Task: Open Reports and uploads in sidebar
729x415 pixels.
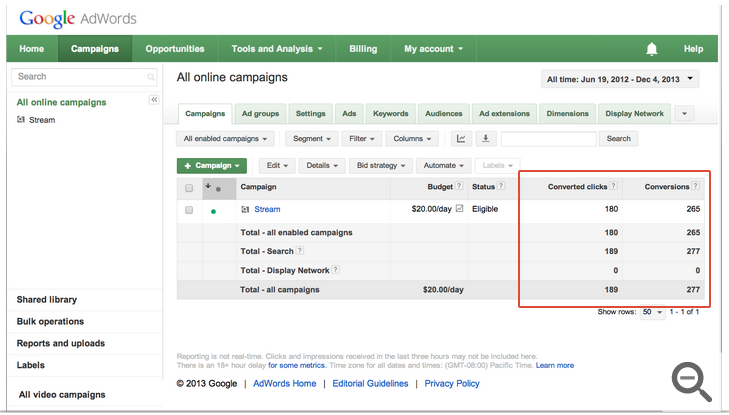Action: (x=61, y=343)
